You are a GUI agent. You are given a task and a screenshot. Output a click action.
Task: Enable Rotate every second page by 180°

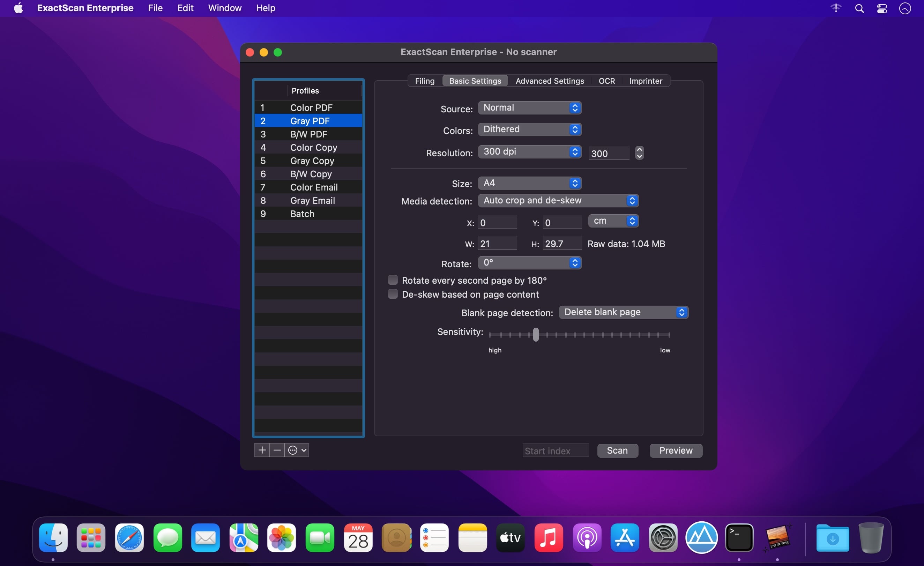(x=393, y=280)
